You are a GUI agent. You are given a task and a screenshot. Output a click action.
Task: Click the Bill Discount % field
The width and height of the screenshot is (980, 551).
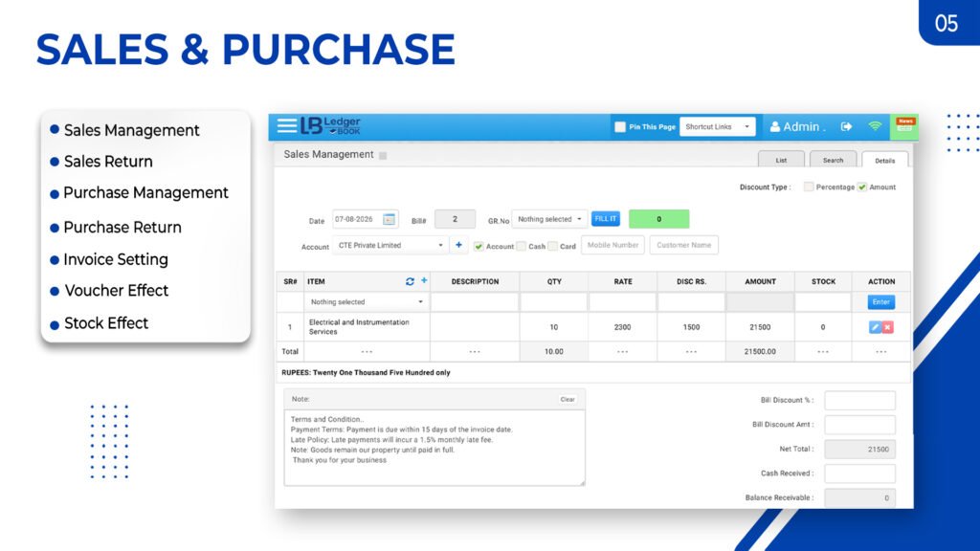point(860,401)
